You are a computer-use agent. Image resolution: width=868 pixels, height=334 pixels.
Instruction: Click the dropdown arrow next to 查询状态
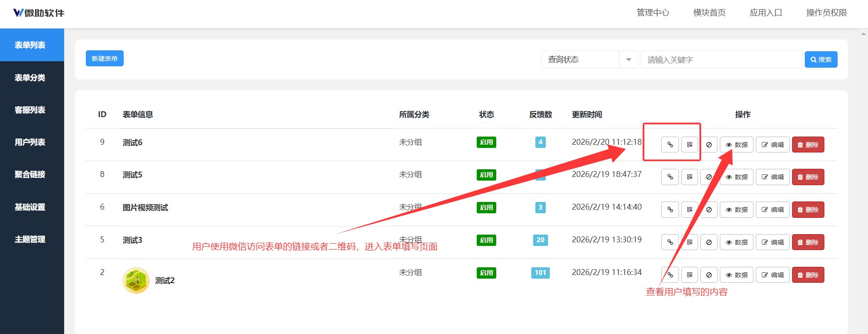(629, 59)
